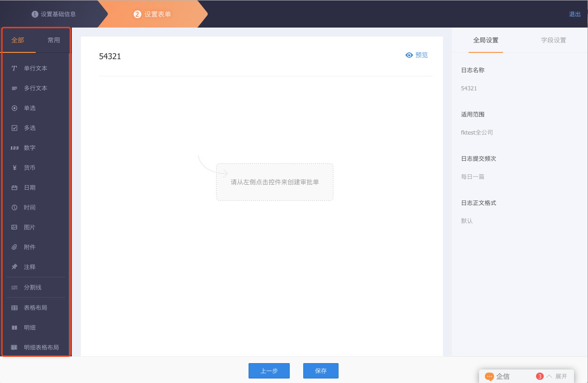Add a 单选 control label
Screen dimensions: 588x383
30,108
